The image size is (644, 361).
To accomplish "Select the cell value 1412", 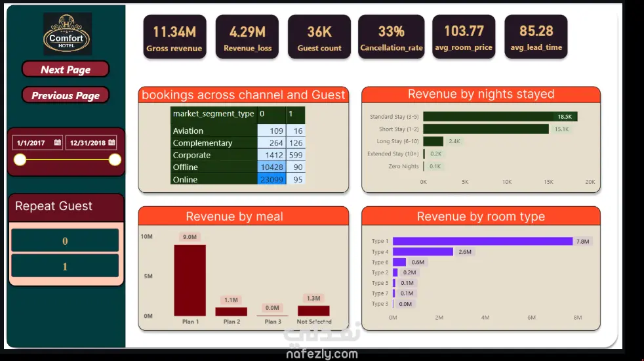I will [272, 155].
